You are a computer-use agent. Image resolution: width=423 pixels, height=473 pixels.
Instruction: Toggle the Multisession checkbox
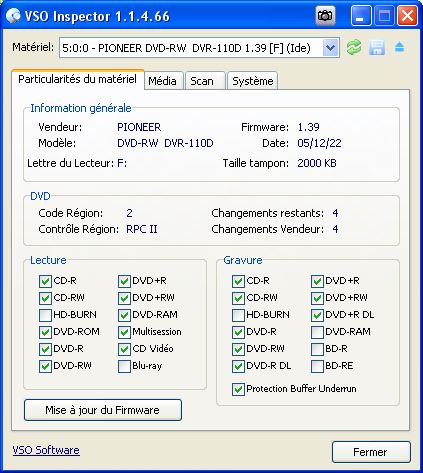124,332
